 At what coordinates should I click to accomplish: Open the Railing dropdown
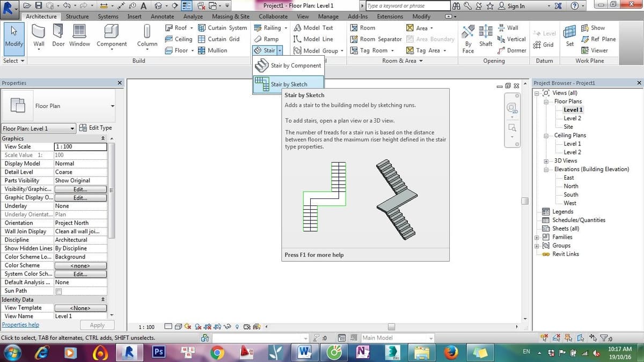[286, 28]
